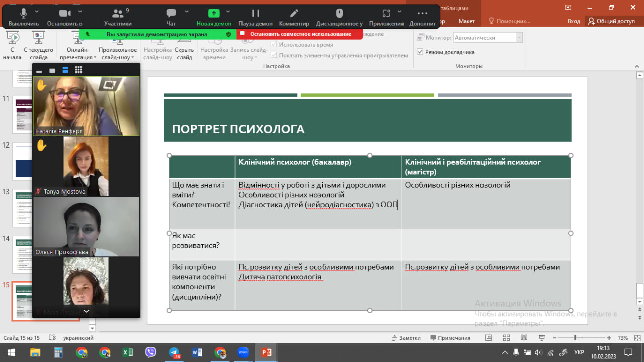This screenshot has width=644, height=362.
Task: Switch Zoom video panel to grid view
Action: (78, 70)
